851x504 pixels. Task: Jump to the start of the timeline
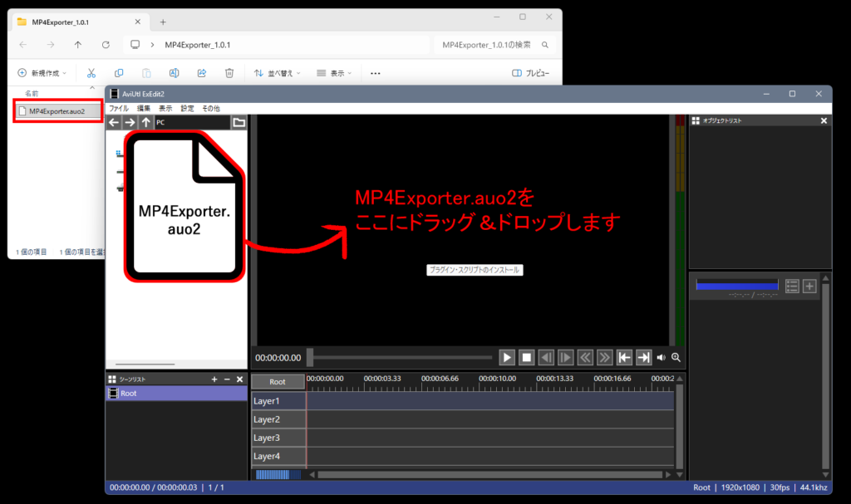pos(624,358)
